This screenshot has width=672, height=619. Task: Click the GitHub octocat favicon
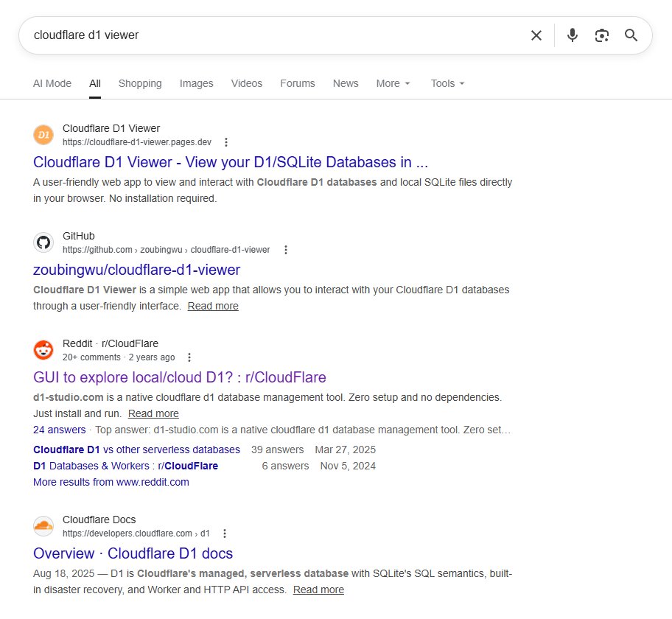click(x=43, y=242)
